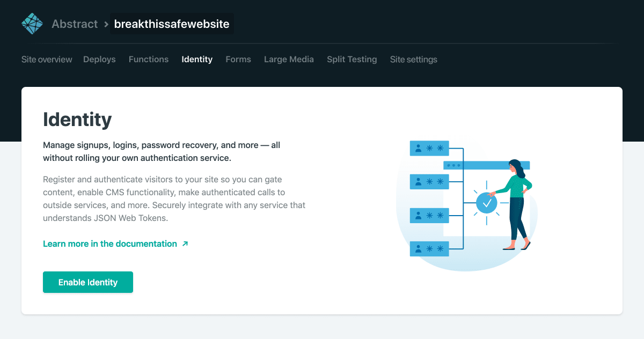Click the blue checkmark circle in the illustration
The image size is (644, 339).
coord(486,203)
